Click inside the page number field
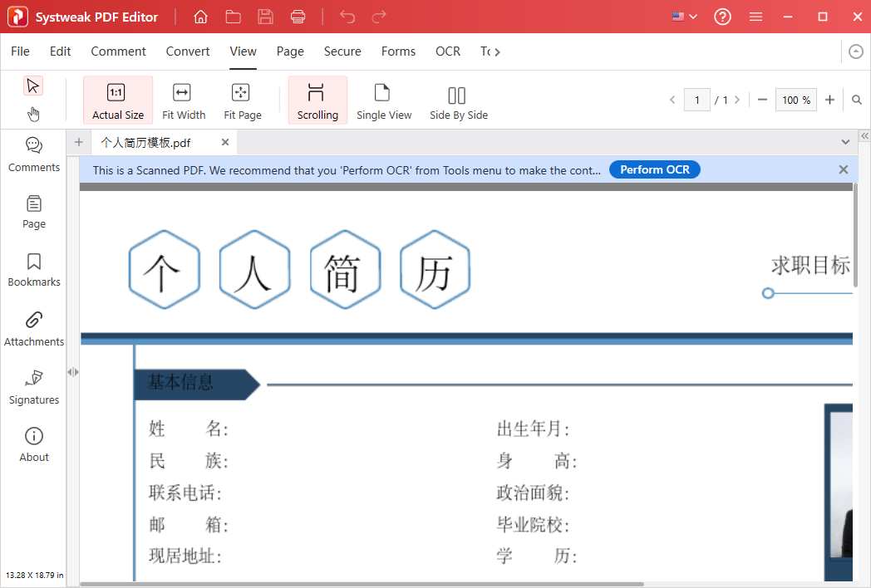This screenshot has width=871, height=588. tap(697, 99)
